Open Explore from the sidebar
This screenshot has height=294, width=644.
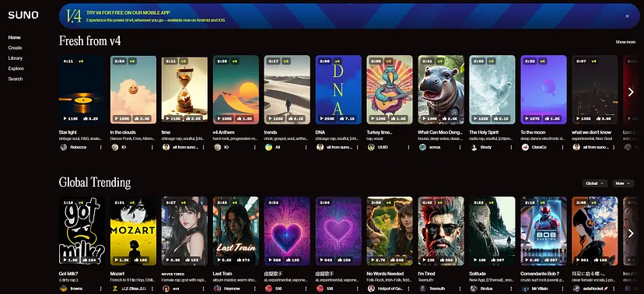(x=16, y=68)
